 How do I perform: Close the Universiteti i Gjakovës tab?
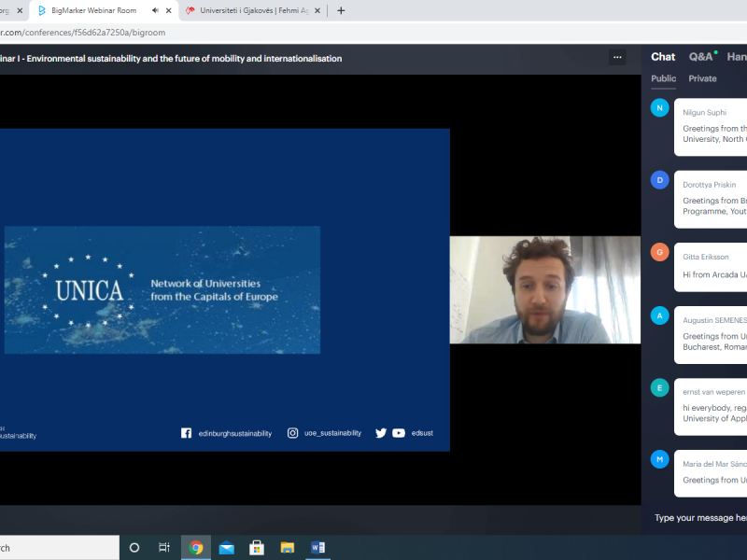point(317,10)
